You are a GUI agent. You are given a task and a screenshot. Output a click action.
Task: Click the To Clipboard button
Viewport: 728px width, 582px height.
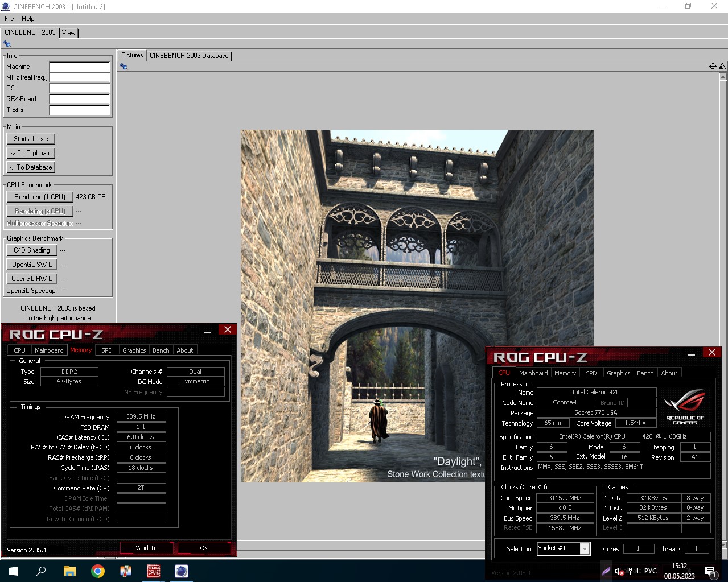point(31,153)
